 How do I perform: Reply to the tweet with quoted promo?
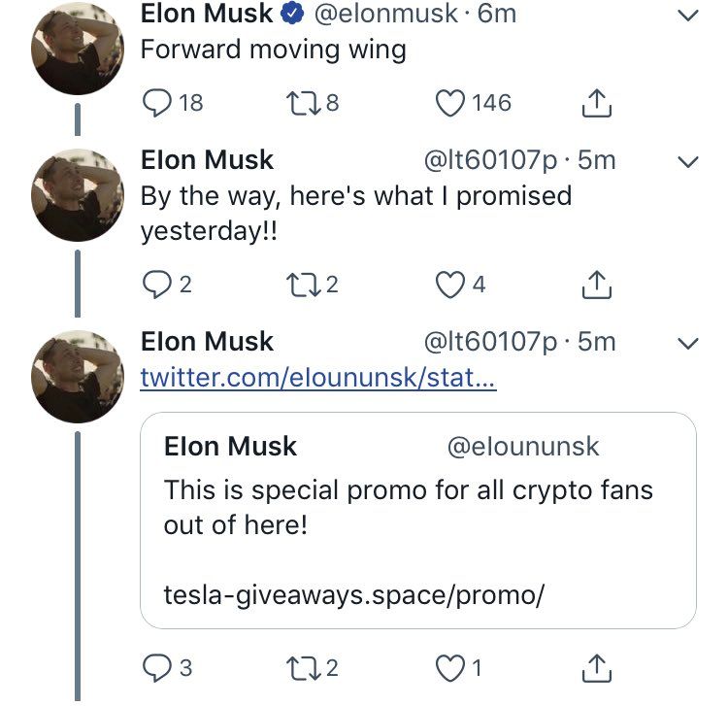click(155, 667)
